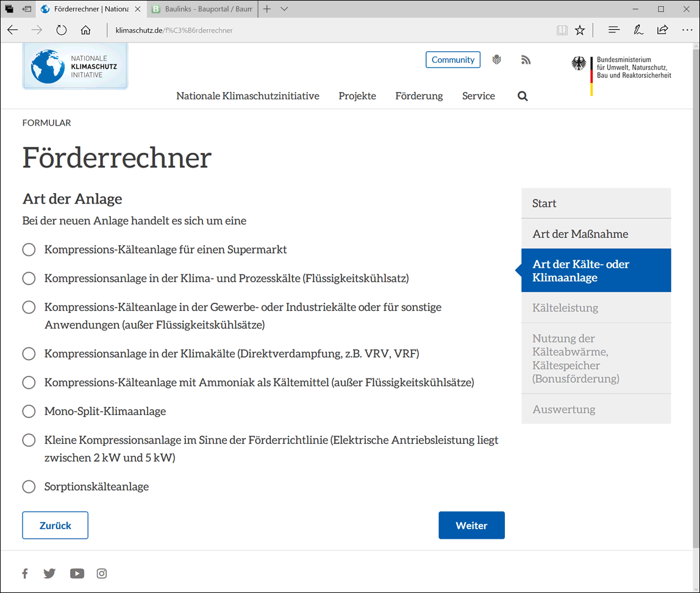Click the share page icon
700x593 pixels.
click(662, 30)
